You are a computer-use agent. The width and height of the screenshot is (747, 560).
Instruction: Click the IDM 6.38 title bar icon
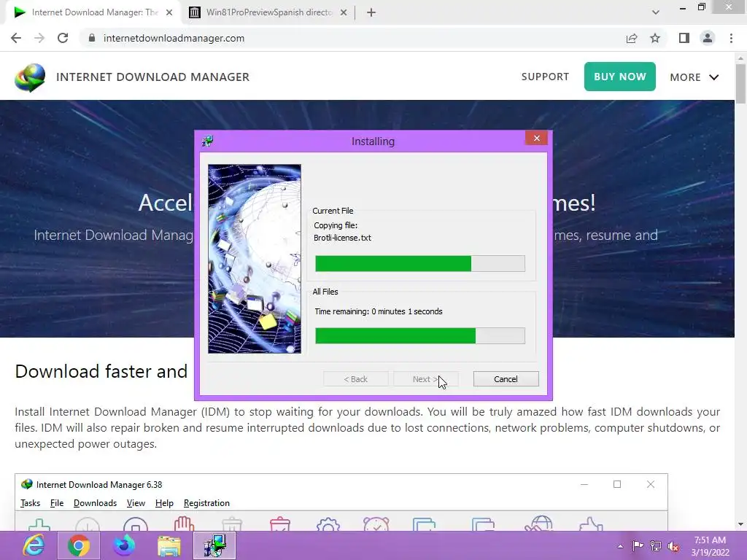click(x=27, y=484)
